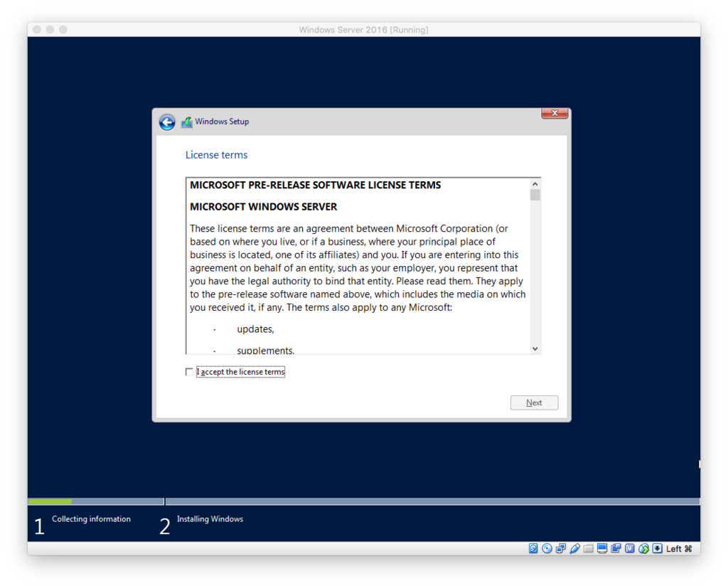Viewport: 728px width, 588px height.
Task: Click the 'updates,' bullet in license text
Action: tap(255, 329)
